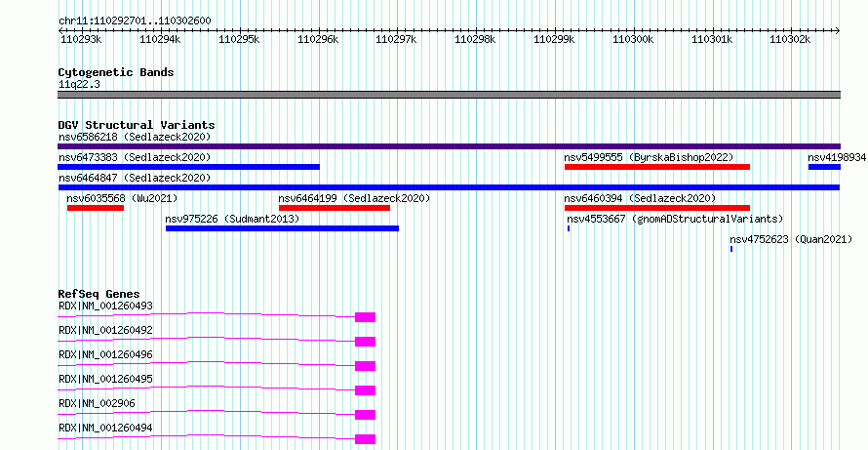Click the magenta exon of RDX|NM_001260496

(x=366, y=366)
